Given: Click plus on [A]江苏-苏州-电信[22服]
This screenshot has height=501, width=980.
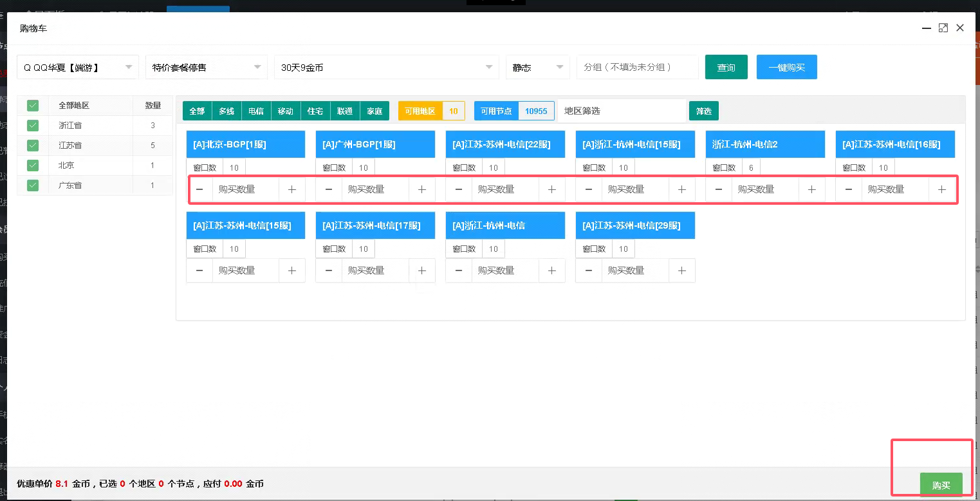Looking at the screenshot, I should [551, 189].
